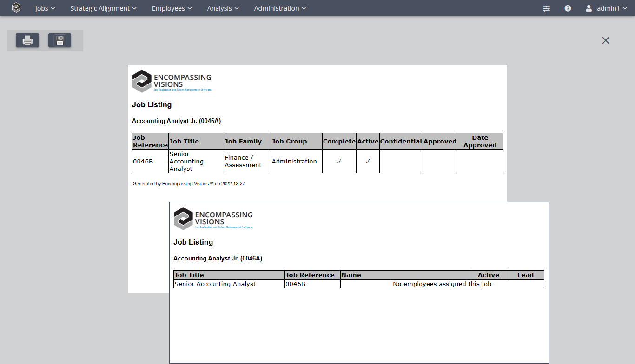Close the report preview with the X
The height and width of the screenshot is (364, 635).
tap(606, 40)
